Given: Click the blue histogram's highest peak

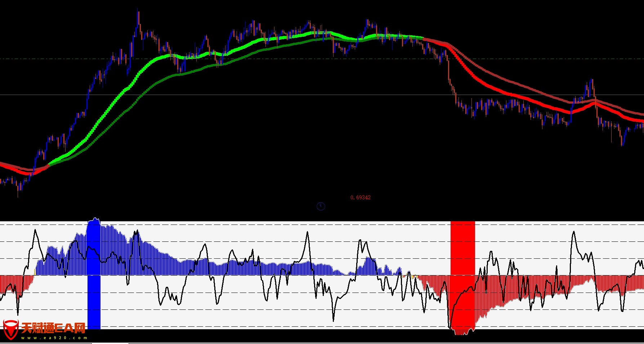Looking at the screenshot, I should coord(95,219).
